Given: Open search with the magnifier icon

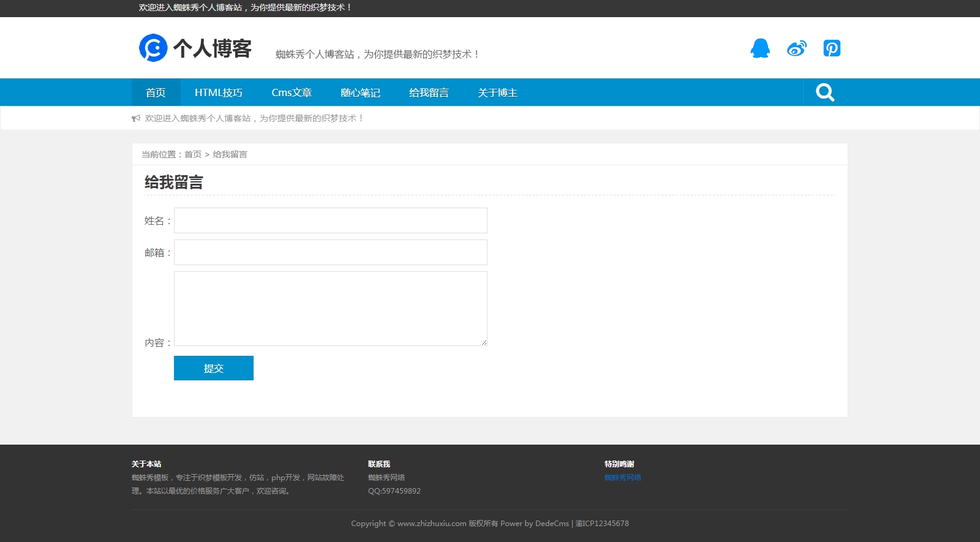Looking at the screenshot, I should pos(825,92).
